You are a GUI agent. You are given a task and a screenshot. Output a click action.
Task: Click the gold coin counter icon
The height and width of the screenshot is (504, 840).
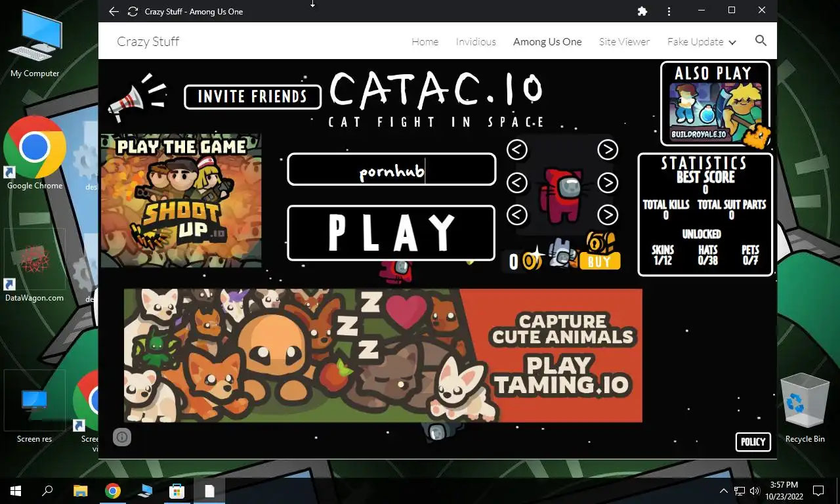pyautogui.click(x=532, y=261)
